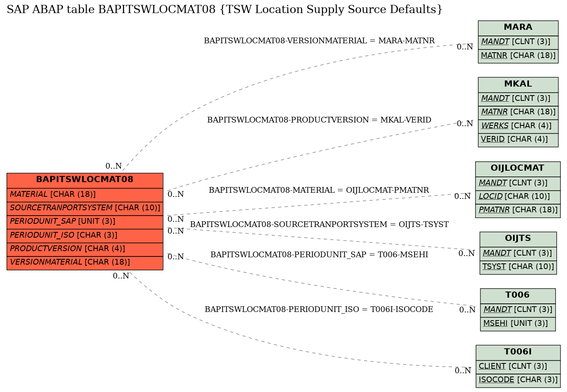Open the T006I table header
The width and height of the screenshot is (567, 392).
[518, 352]
